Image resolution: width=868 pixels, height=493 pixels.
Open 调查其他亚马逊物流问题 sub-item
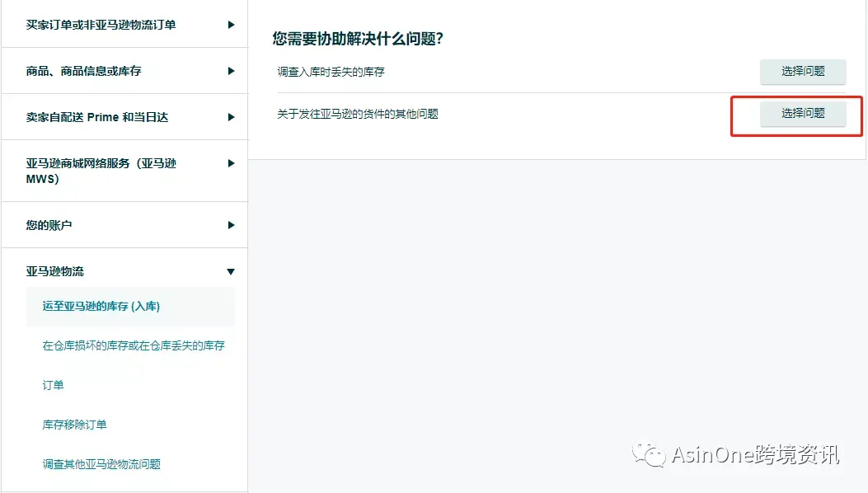101,464
